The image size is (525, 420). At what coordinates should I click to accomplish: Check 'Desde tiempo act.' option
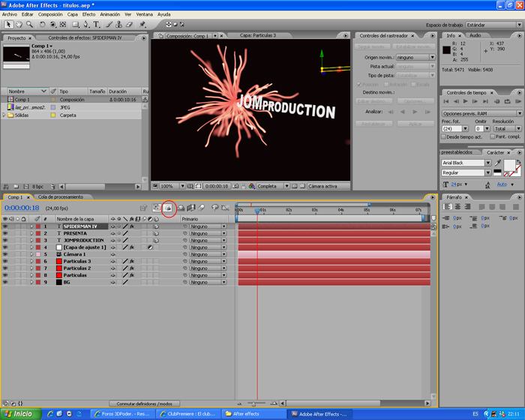[444, 136]
